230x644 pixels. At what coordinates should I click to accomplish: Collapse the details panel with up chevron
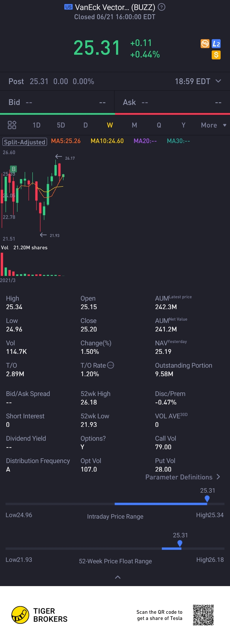click(x=118, y=577)
